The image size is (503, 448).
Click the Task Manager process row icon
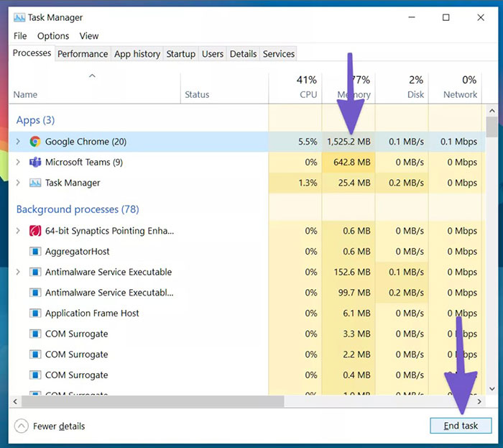(x=35, y=183)
